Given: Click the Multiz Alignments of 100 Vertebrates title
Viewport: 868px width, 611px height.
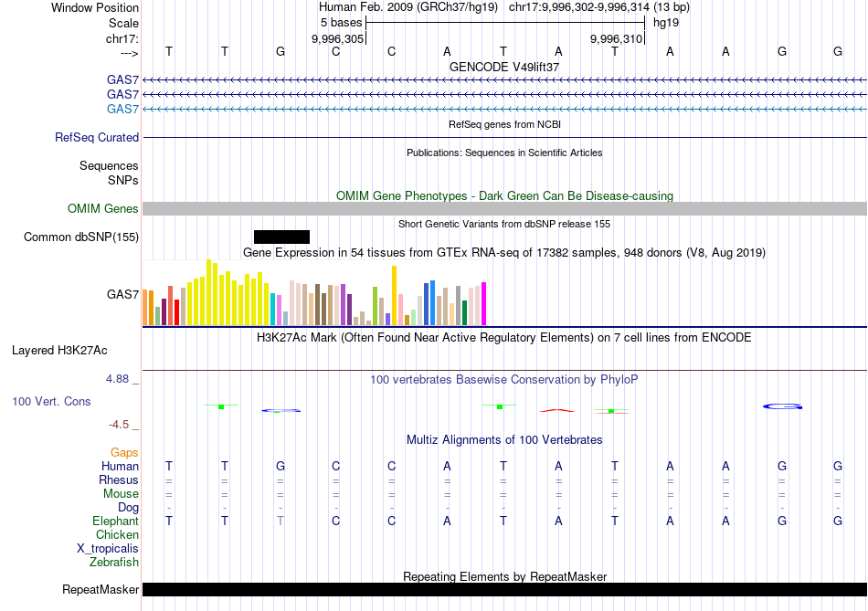Looking at the screenshot, I should click(x=504, y=440).
